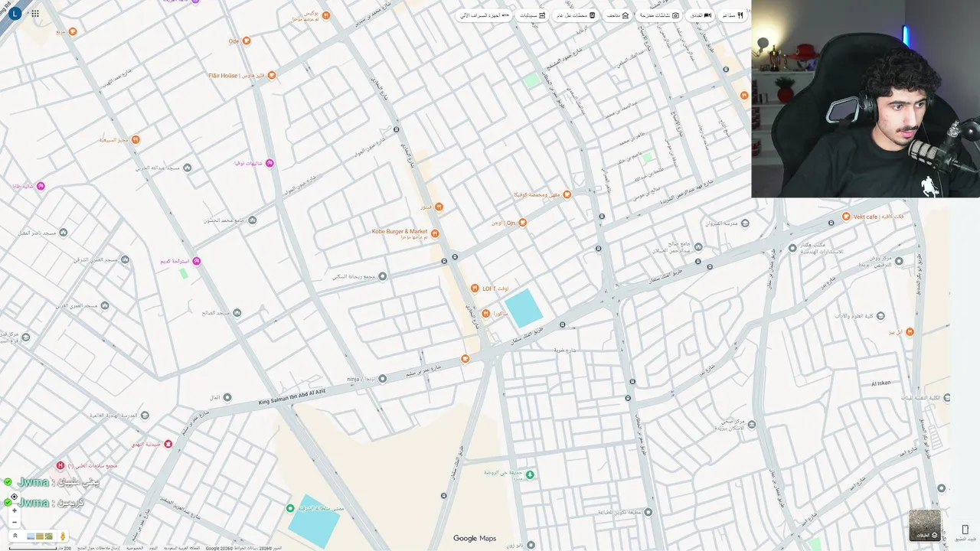The width and height of the screenshot is (980, 551).
Task: Open the pink shopping pin left of Flair House
Action: pos(269,163)
